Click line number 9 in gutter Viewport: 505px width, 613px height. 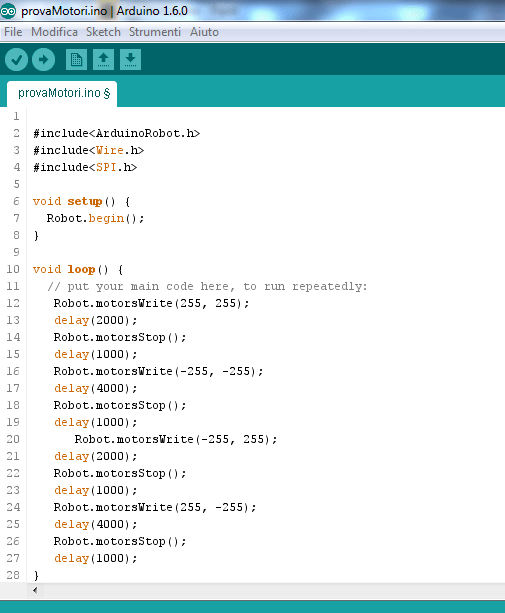tap(16, 252)
